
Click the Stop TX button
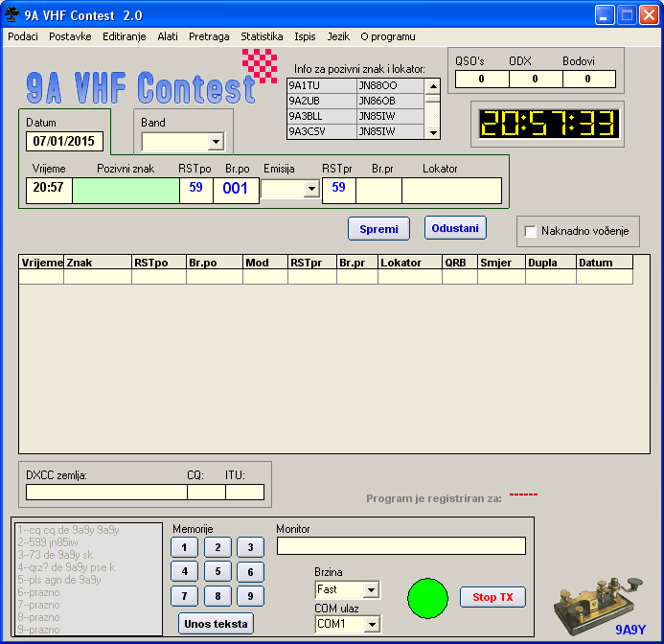click(x=492, y=597)
